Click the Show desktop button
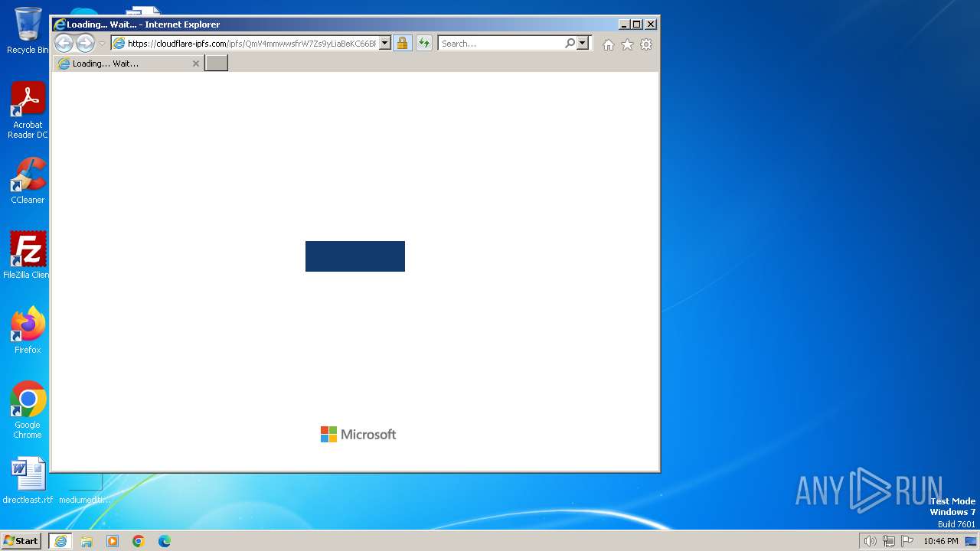Image resolution: width=980 pixels, height=551 pixels. 971,541
